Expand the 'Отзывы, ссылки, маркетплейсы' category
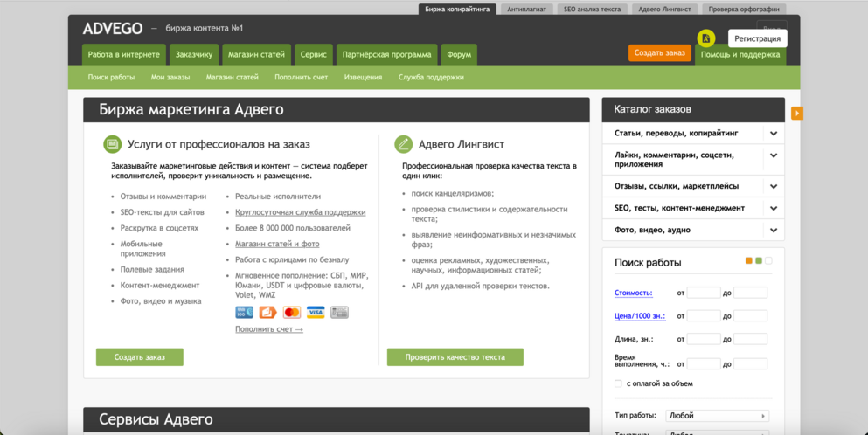This screenshot has height=435, width=868. click(774, 187)
